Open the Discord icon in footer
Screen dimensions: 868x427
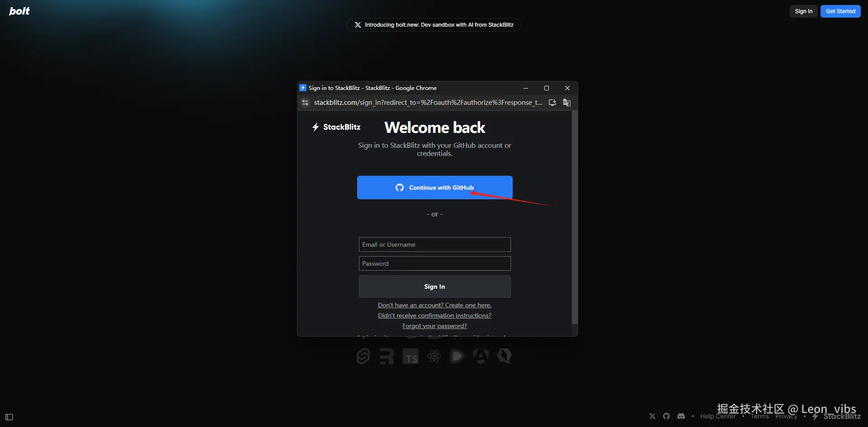[681, 416]
